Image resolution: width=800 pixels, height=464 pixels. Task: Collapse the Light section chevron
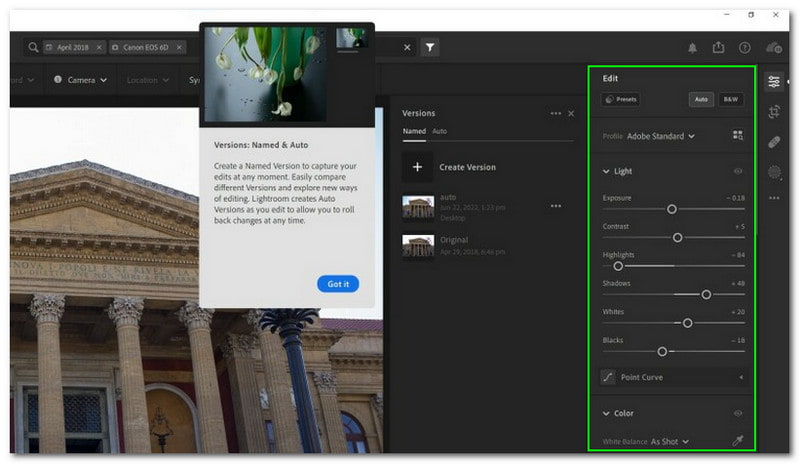click(606, 171)
